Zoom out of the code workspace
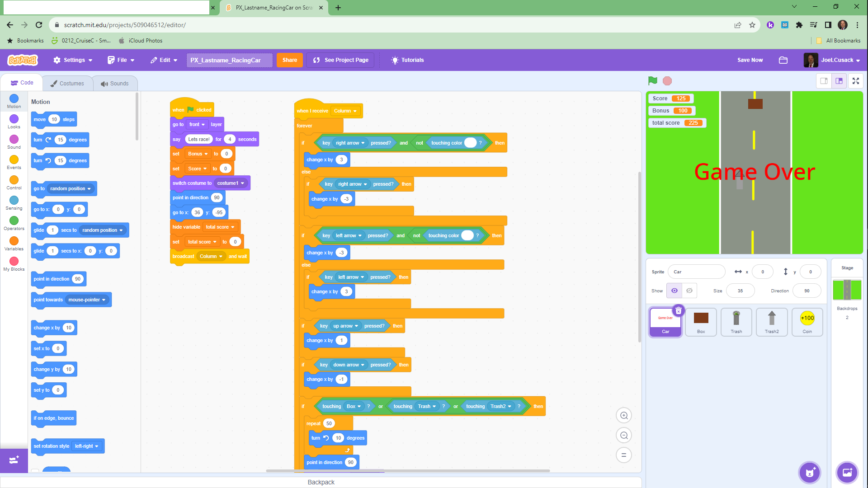Viewport: 868px width, 488px height. pyautogui.click(x=624, y=436)
